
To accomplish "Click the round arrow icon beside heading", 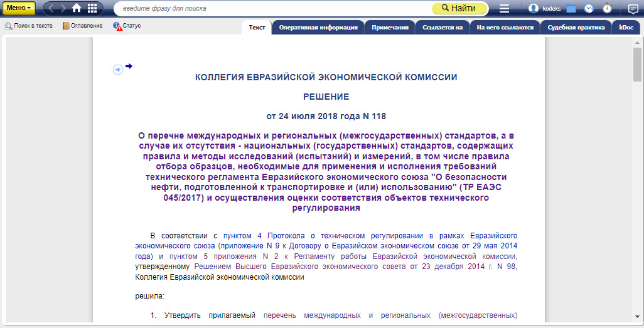I will point(118,70).
